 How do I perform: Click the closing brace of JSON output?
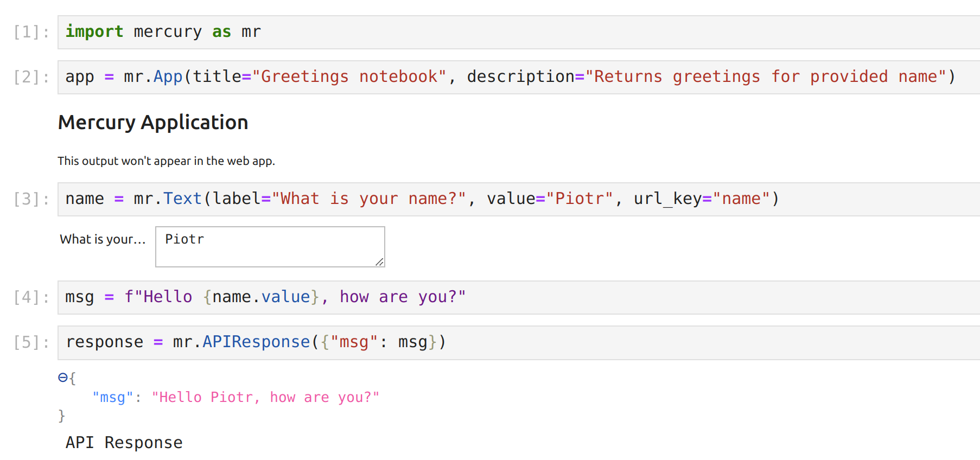coord(61,416)
